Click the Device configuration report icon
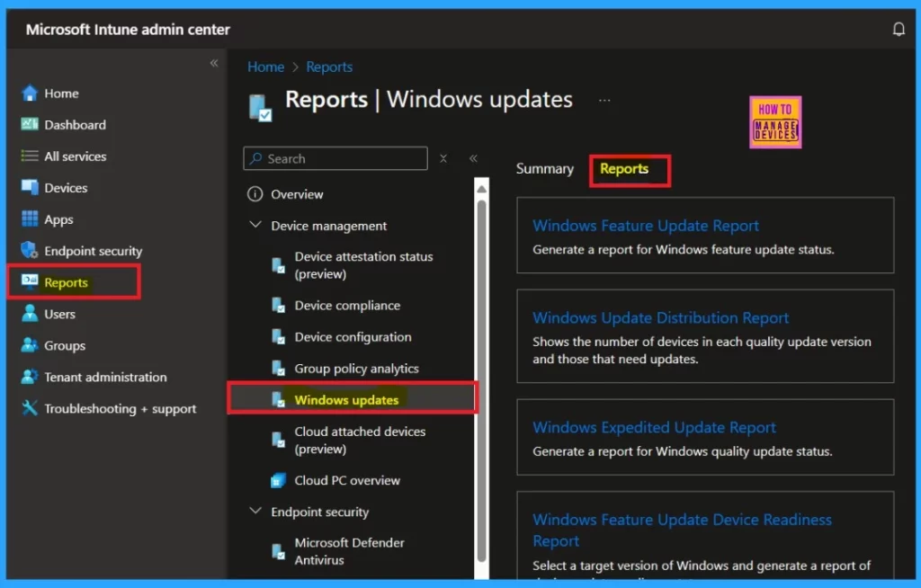This screenshot has width=921, height=588. point(279,337)
